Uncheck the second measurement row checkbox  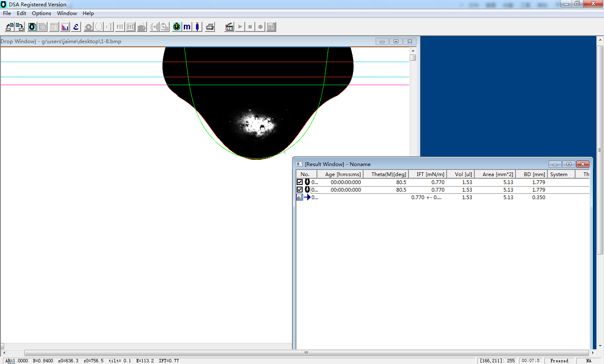(x=300, y=189)
